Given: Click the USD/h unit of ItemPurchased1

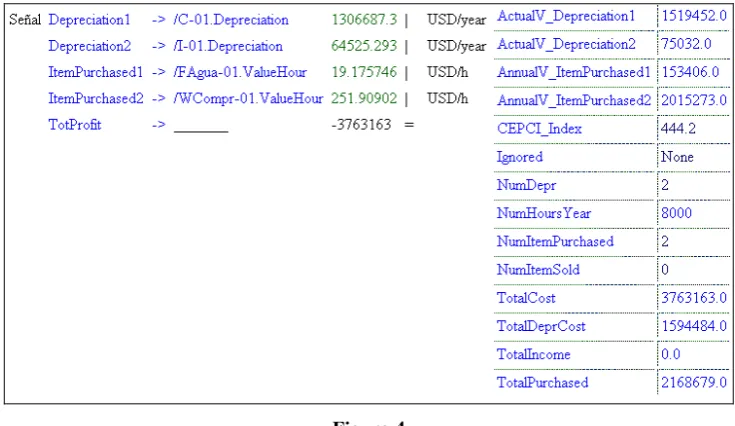Looking at the screenshot, I should coord(448,73).
